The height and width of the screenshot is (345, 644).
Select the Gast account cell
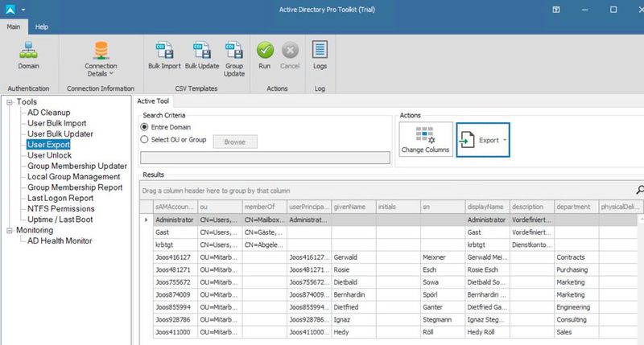[175, 232]
